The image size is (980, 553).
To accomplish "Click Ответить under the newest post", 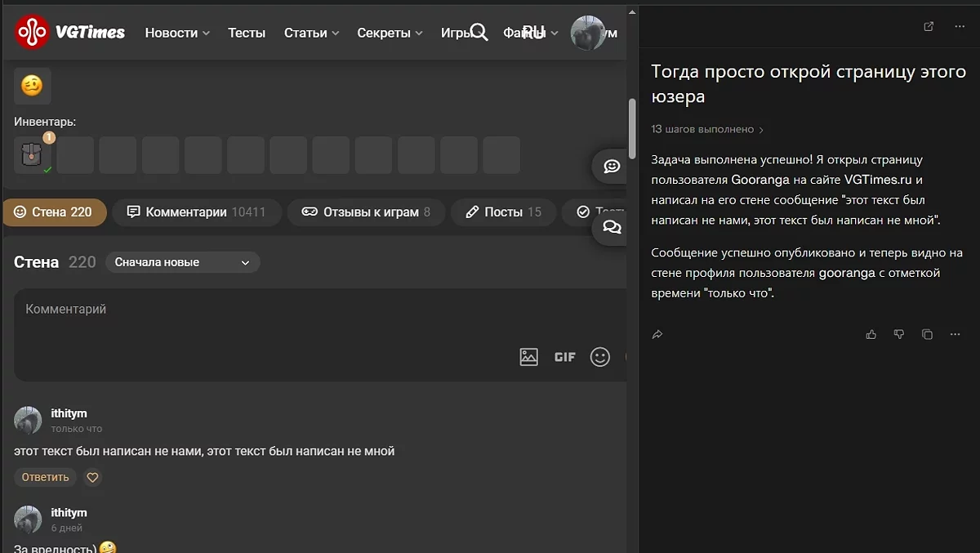I will pyautogui.click(x=46, y=477).
